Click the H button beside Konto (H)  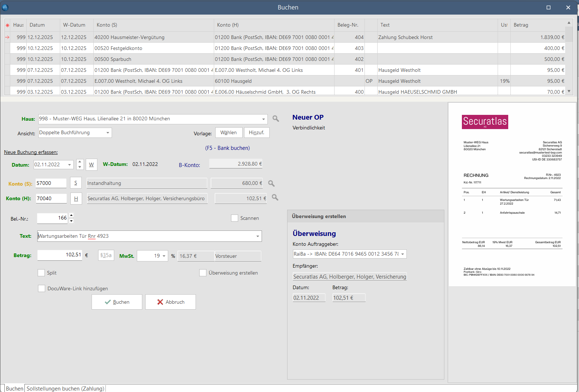click(76, 198)
